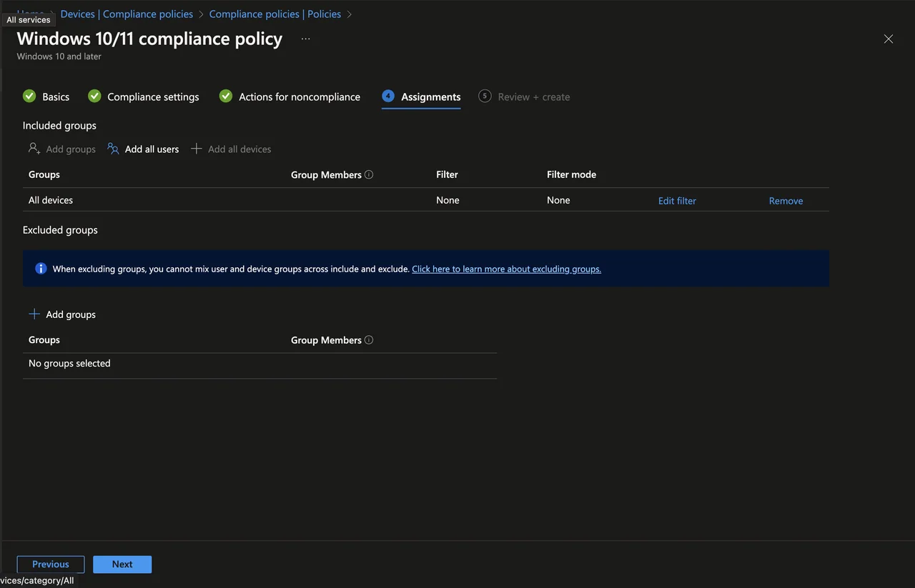The width and height of the screenshot is (915, 588).
Task: Click Add groups under Included groups
Action: point(62,149)
